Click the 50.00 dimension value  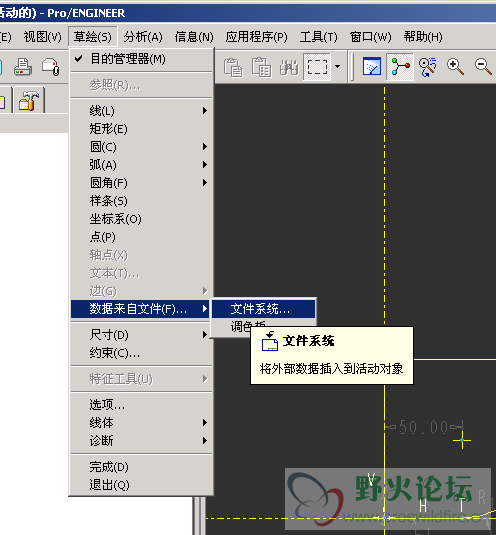(423, 427)
